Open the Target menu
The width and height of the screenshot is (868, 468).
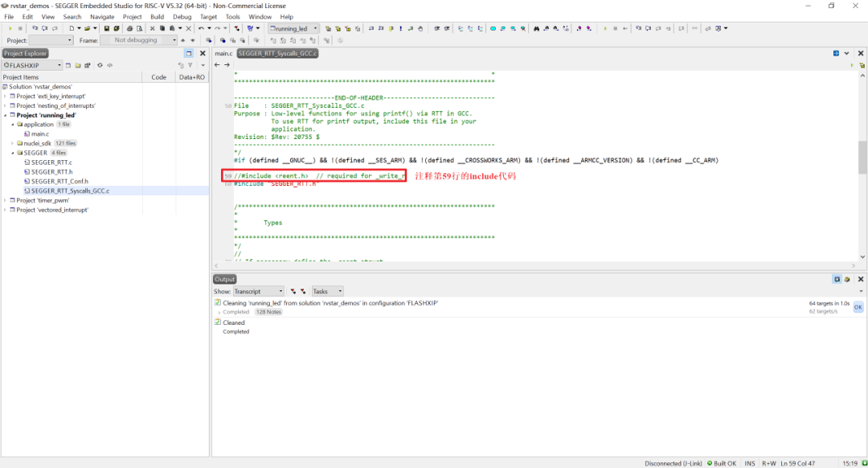coord(208,17)
